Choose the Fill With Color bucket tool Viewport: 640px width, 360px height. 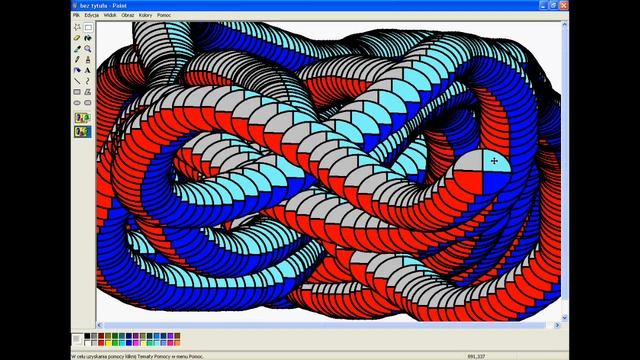[x=88, y=38]
